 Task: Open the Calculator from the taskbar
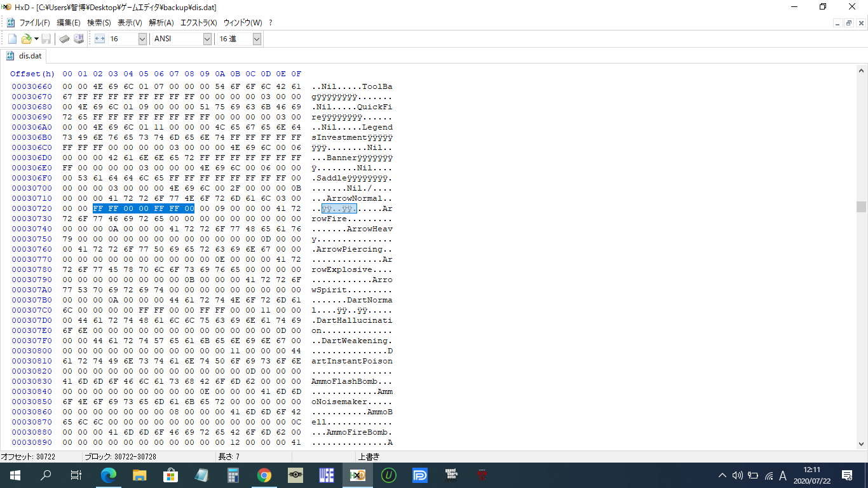[233, 475]
